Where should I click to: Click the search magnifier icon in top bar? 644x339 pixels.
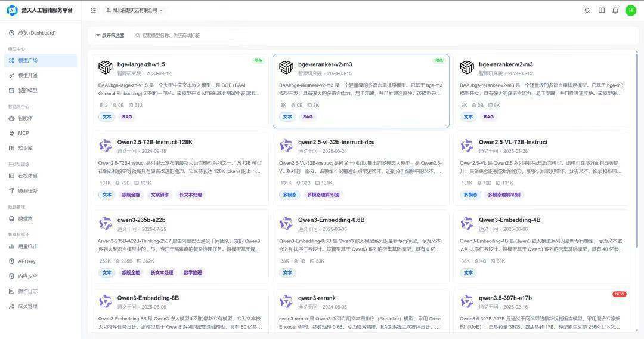tap(587, 10)
